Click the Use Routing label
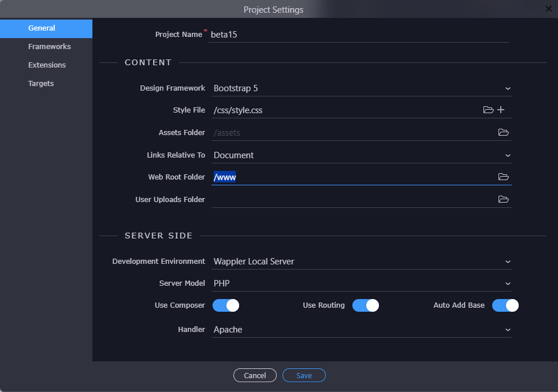This screenshot has height=392, width=558. (324, 305)
